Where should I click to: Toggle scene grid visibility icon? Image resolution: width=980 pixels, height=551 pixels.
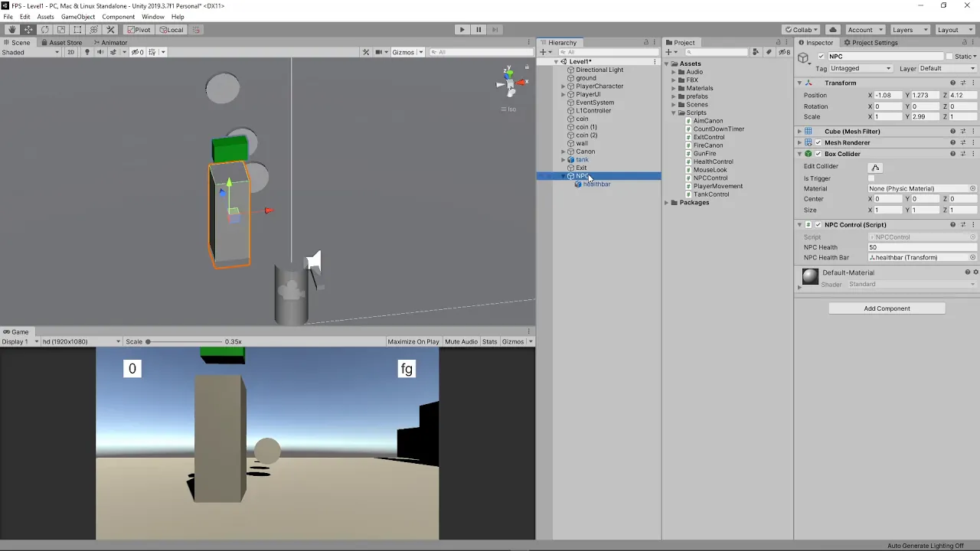click(x=152, y=52)
